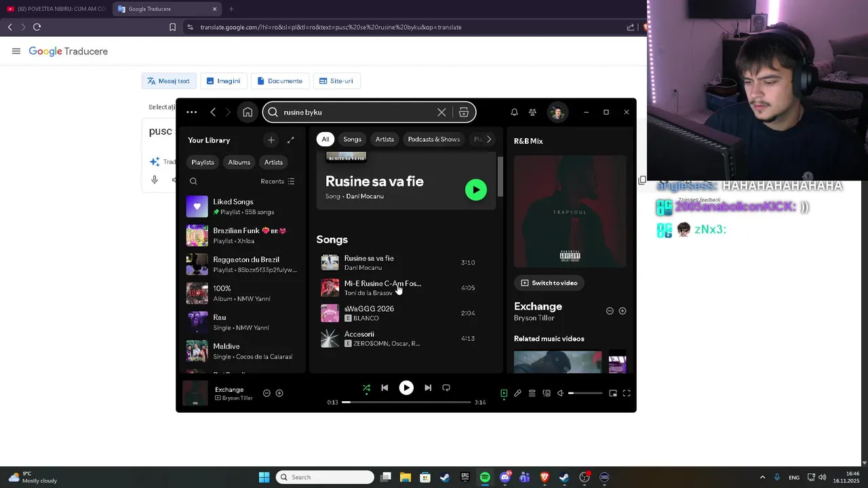The height and width of the screenshot is (488, 868).
Task: Open Discord from the taskbar
Action: [x=505, y=477]
